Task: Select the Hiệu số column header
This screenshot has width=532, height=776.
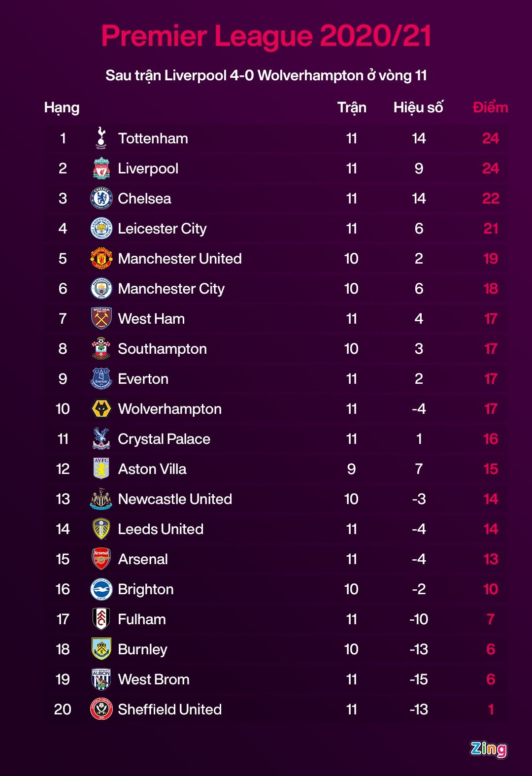Action: [418, 107]
